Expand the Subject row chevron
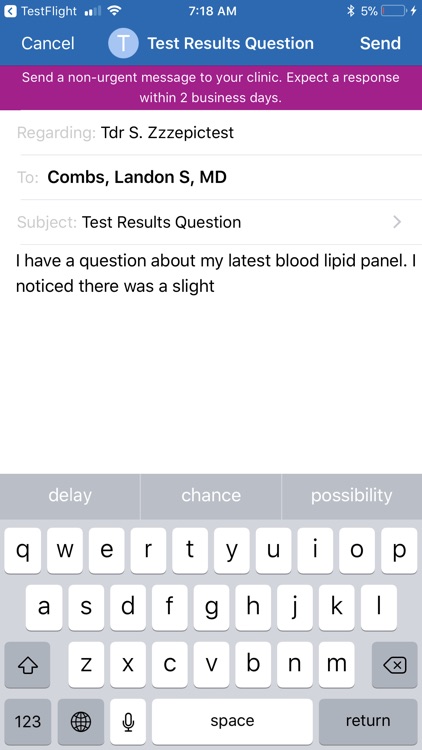The image size is (422, 750). point(397,222)
